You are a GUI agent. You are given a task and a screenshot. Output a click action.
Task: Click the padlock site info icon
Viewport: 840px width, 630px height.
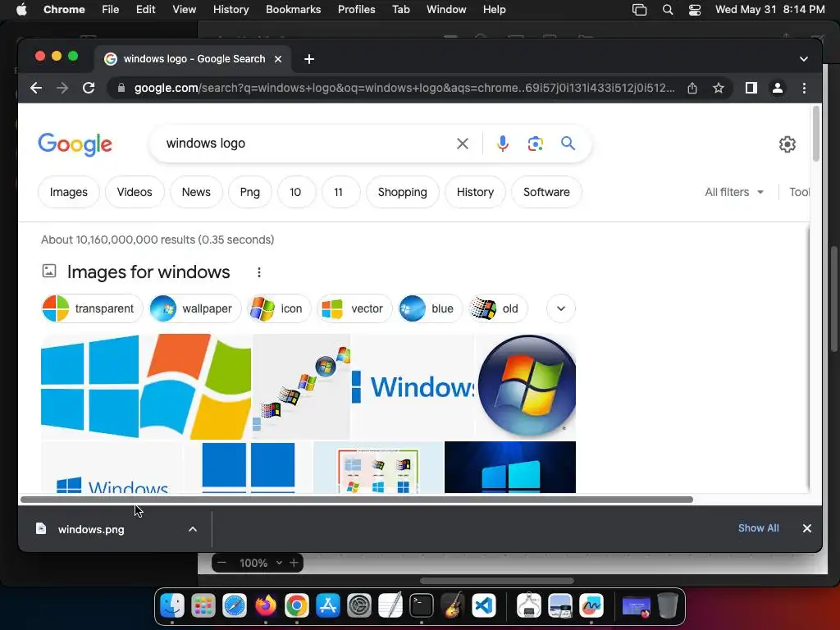[x=121, y=88]
